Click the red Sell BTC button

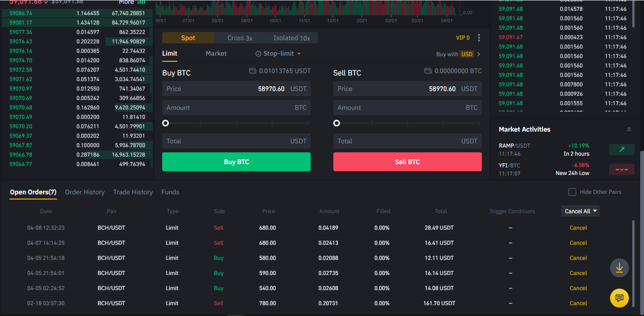(407, 162)
